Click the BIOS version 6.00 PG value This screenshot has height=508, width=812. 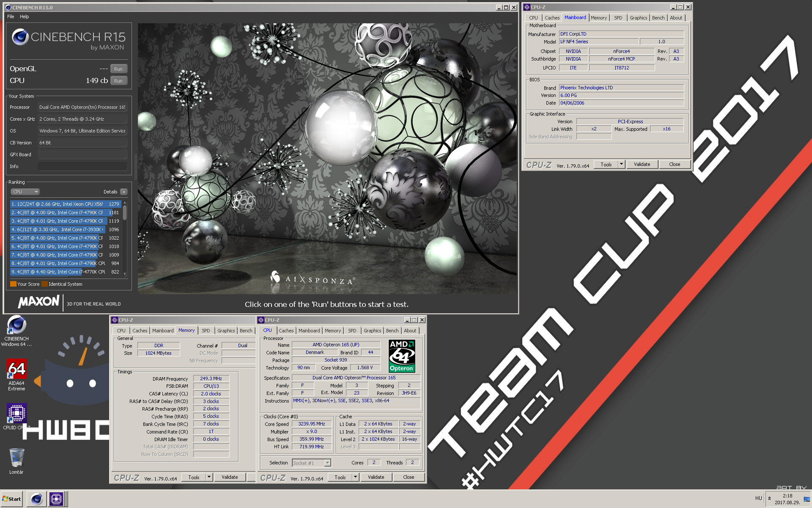[621, 95]
